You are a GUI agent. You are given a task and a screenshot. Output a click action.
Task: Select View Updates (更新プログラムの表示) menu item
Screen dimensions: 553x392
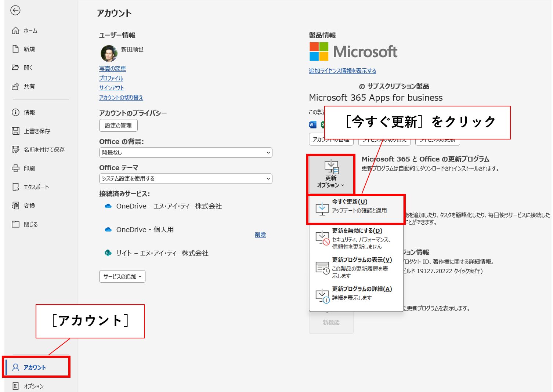pyautogui.click(x=356, y=267)
